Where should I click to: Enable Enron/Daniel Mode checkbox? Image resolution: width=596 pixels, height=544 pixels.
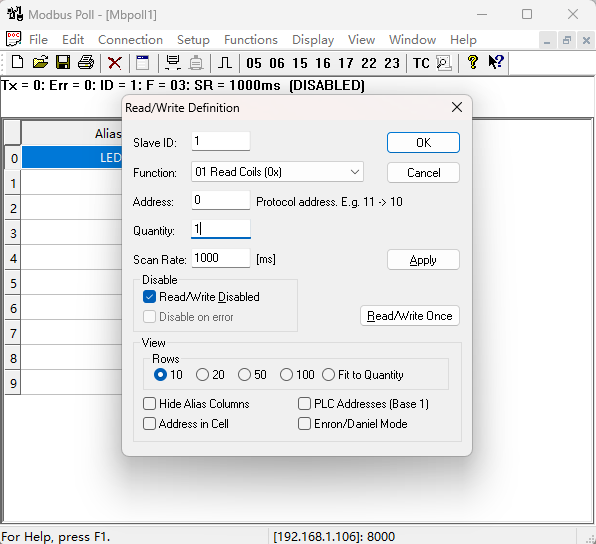(x=304, y=423)
